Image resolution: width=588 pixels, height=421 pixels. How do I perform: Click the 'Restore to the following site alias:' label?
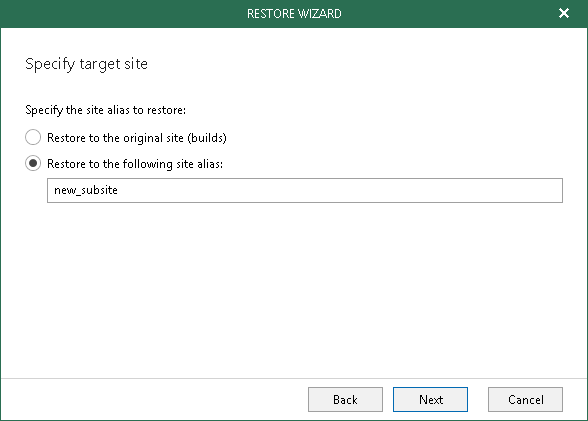click(x=135, y=164)
